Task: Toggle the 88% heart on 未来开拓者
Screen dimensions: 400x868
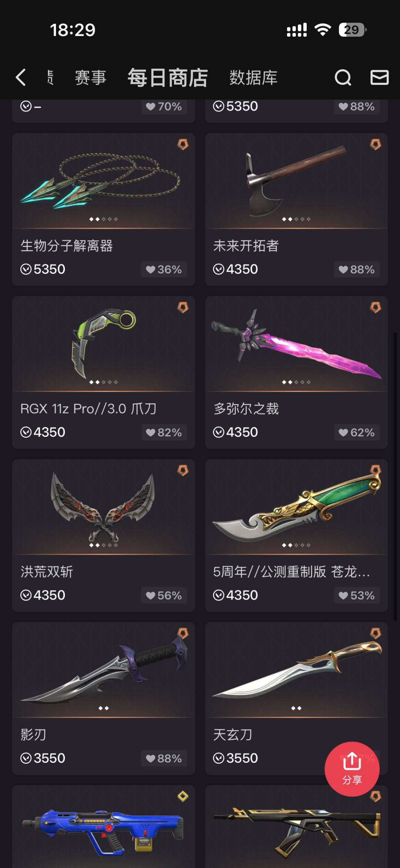Action: (357, 269)
